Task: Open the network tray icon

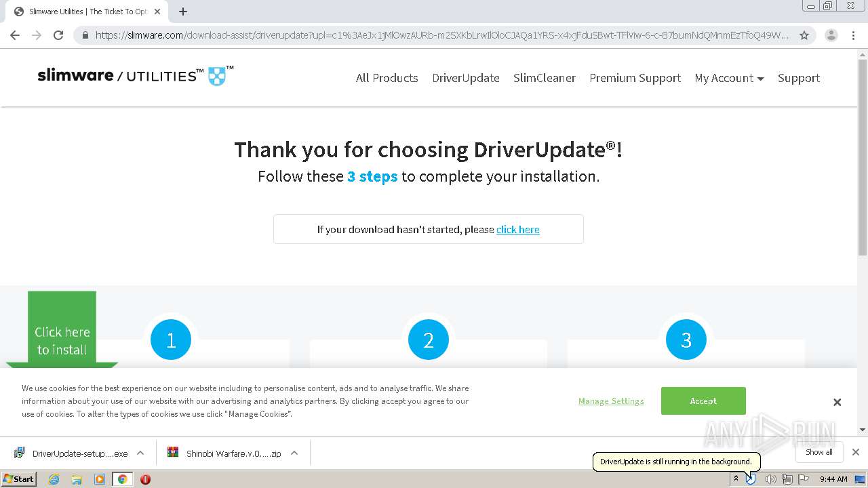Action: pyautogui.click(x=787, y=479)
